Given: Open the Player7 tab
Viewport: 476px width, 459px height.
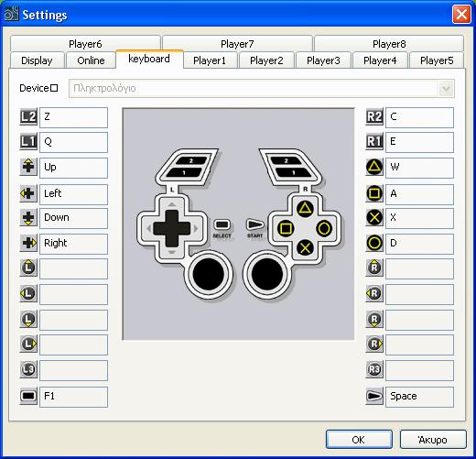Looking at the screenshot, I should point(237,44).
